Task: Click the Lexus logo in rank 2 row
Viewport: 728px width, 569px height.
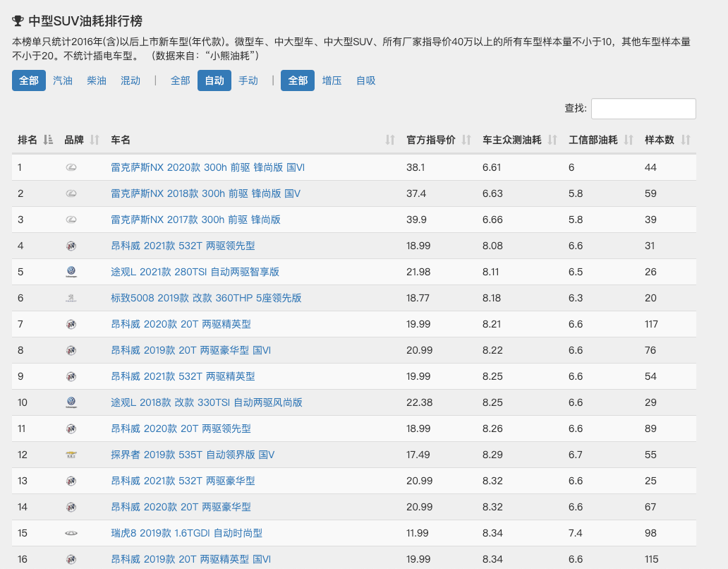Action: coord(71,193)
